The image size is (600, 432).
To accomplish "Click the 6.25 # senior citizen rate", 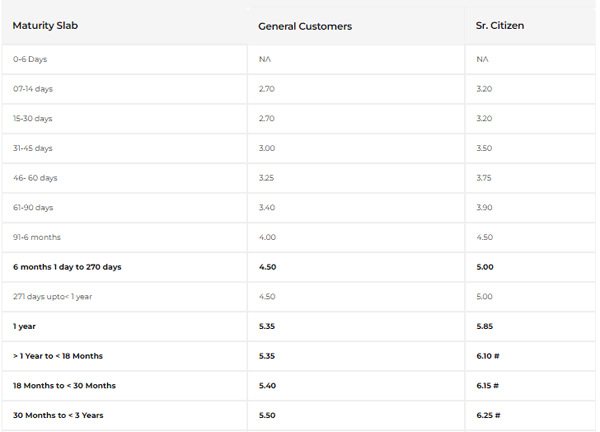I will click(x=487, y=415).
